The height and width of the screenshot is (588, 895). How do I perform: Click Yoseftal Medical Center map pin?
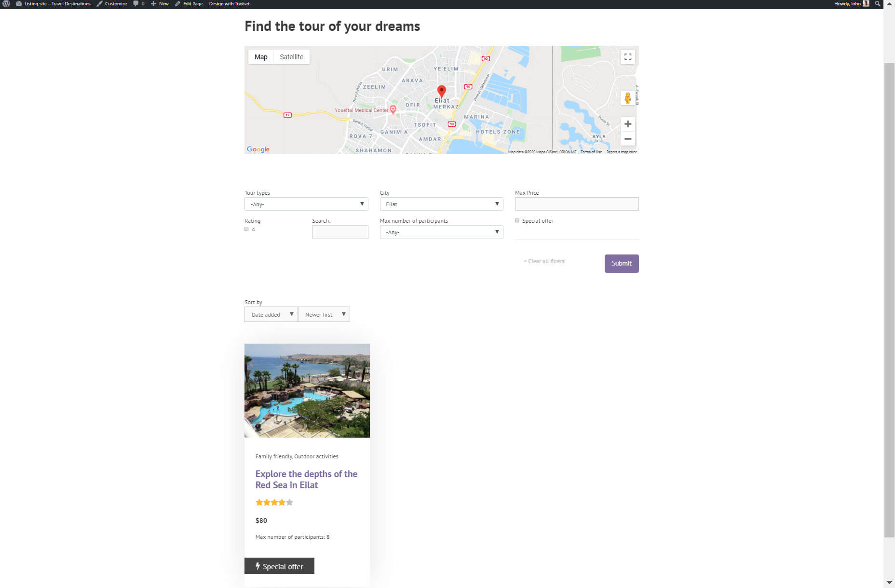(x=393, y=109)
